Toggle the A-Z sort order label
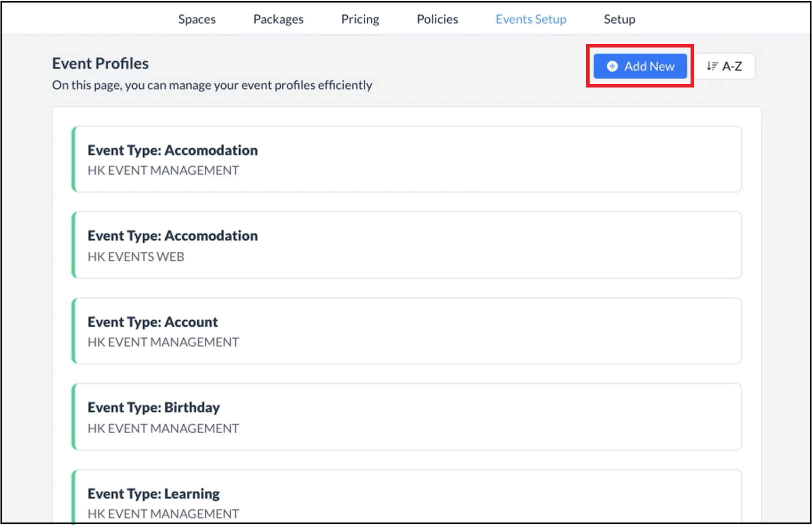This screenshot has width=812, height=525. tap(732, 66)
